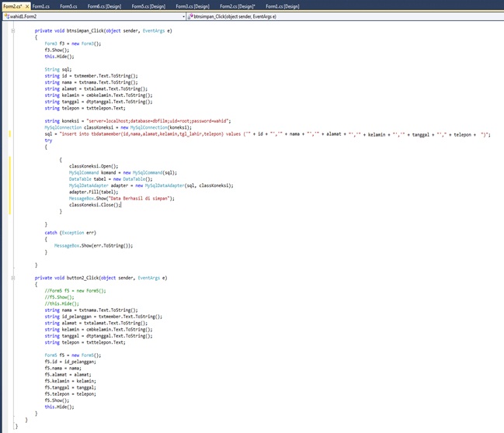
Task: Open the btnsimpan_Click member dropdown
Action: [346, 16]
